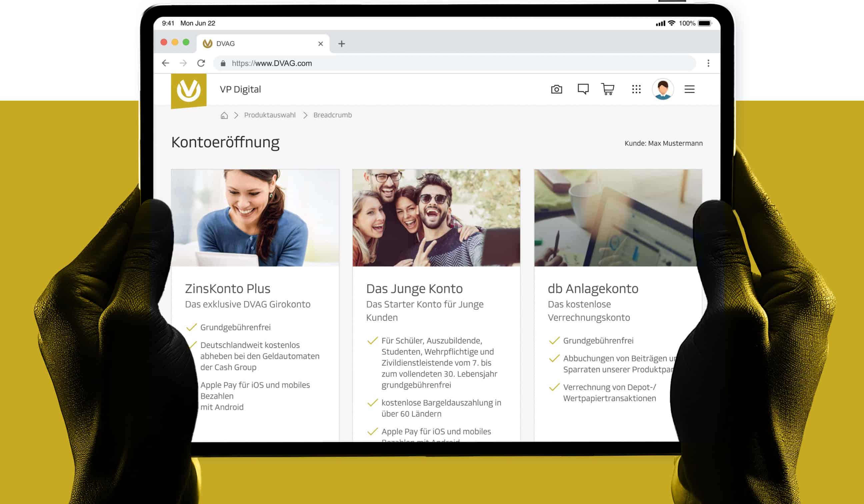
Task: Click the lock icon in the address bar
Action: click(x=223, y=63)
